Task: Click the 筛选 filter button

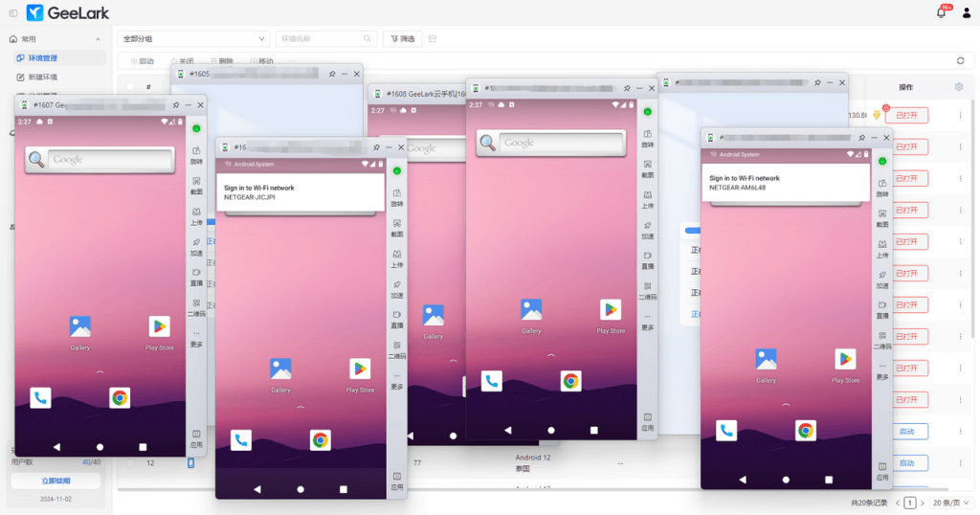Action: click(x=402, y=38)
